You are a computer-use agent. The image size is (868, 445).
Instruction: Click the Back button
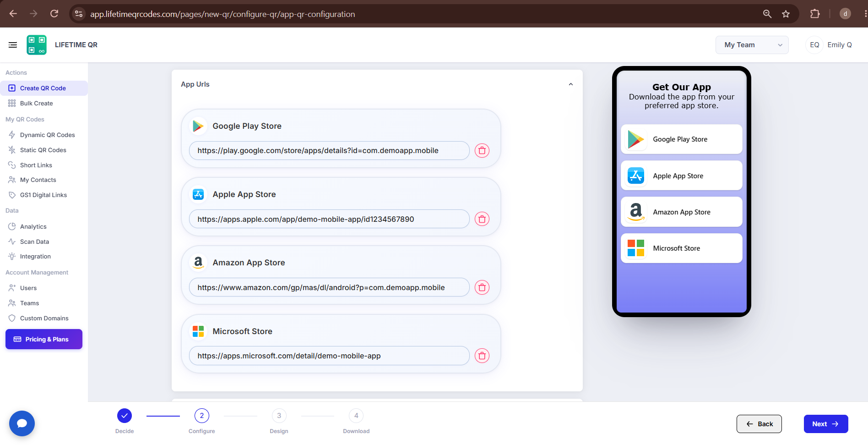click(759, 424)
